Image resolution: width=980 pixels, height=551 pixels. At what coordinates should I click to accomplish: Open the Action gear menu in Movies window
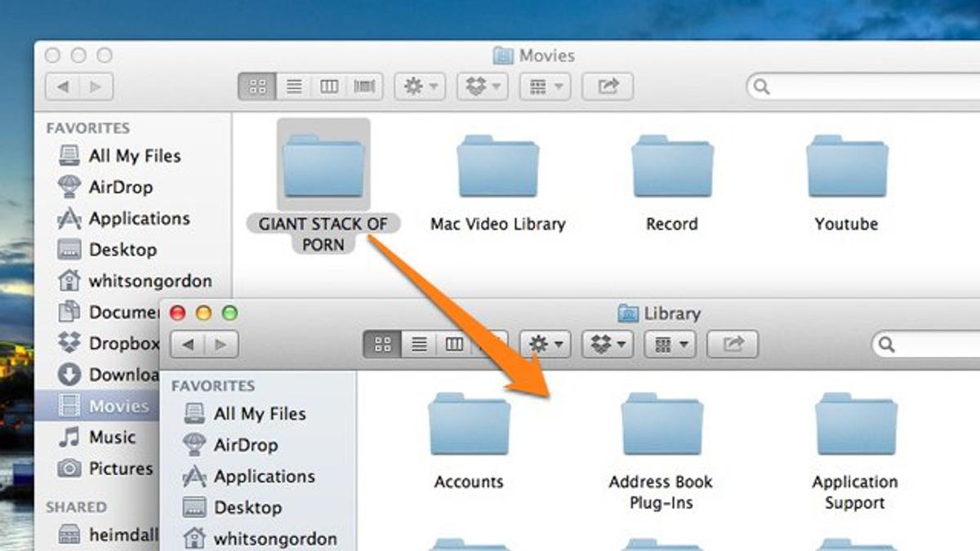[x=421, y=87]
